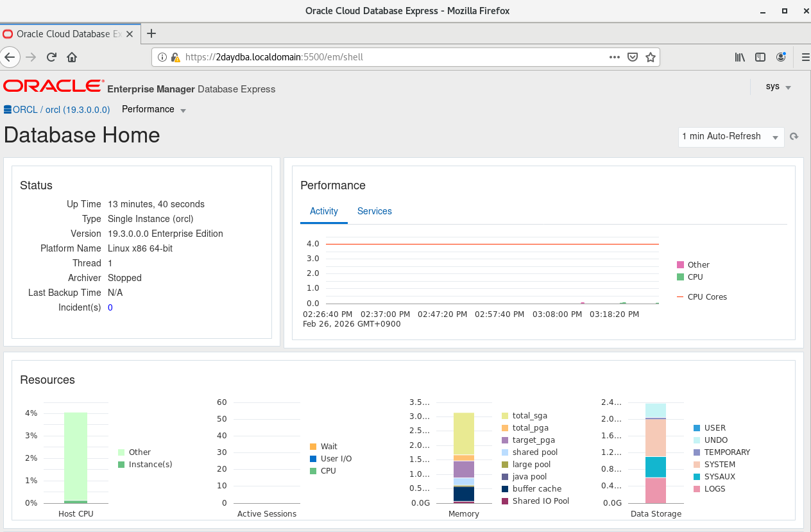This screenshot has height=532, width=811.
Task: Select the Activity tab
Action: pyautogui.click(x=324, y=211)
